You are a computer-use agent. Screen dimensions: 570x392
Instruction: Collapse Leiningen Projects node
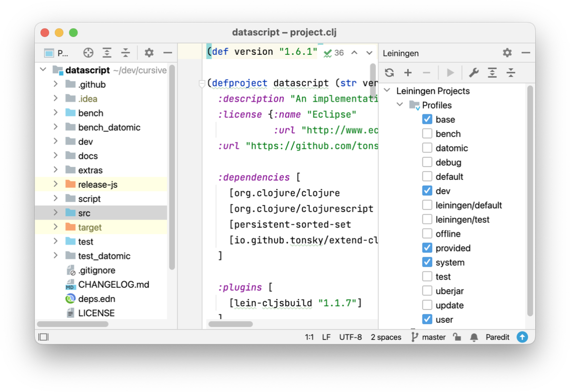[x=387, y=90]
